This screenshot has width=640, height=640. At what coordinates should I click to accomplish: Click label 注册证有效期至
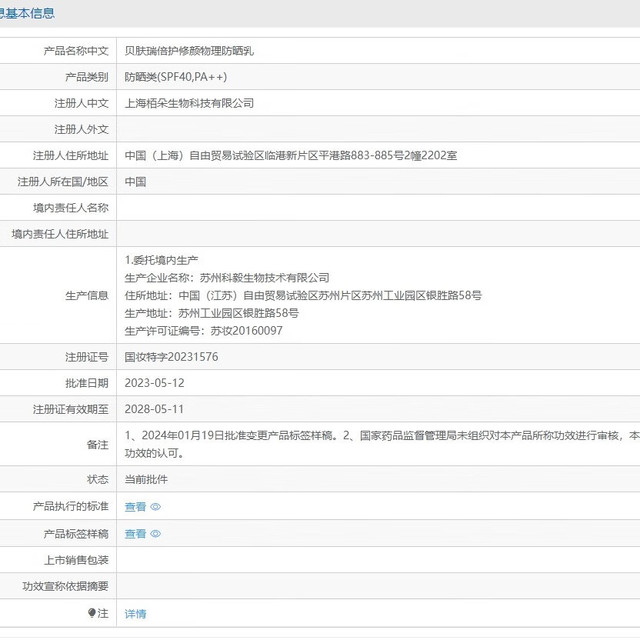point(71,409)
